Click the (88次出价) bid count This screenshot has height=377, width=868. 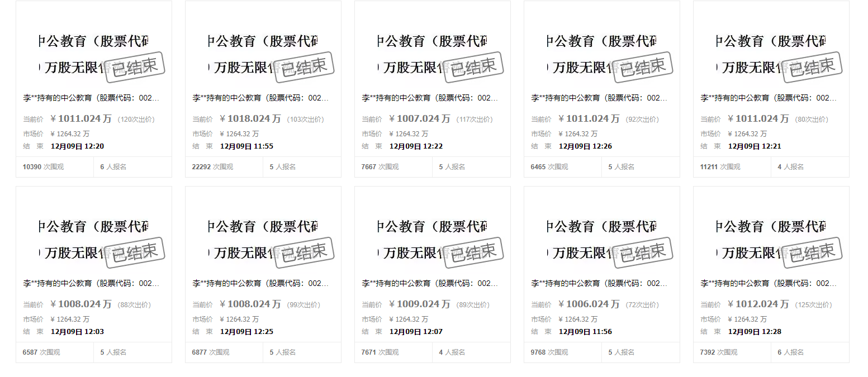[134, 305]
